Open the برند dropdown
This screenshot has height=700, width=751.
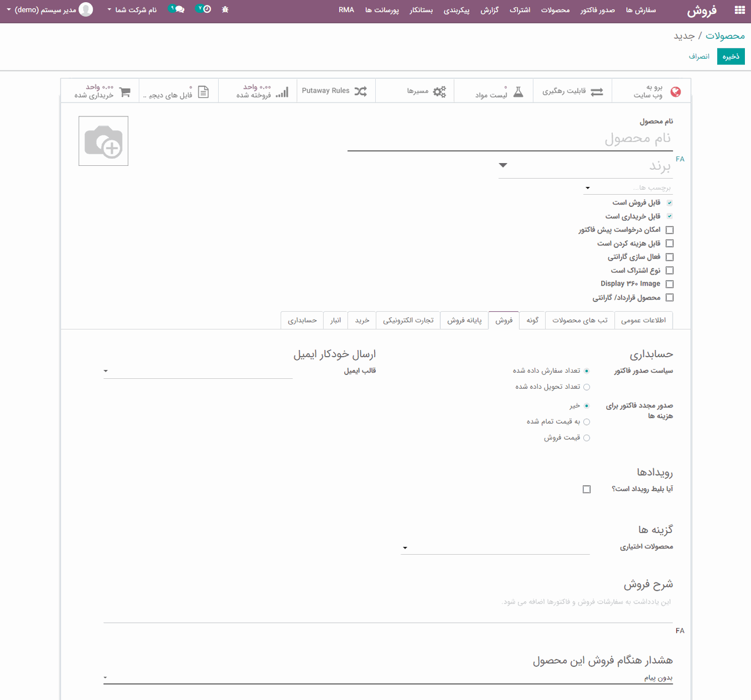click(x=503, y=165)
